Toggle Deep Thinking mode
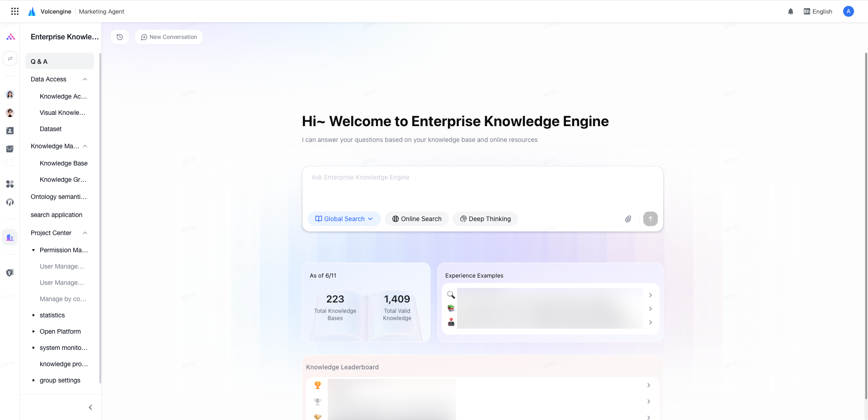The width and height of the screenshot is (868, 420). [x=486, y=219]
